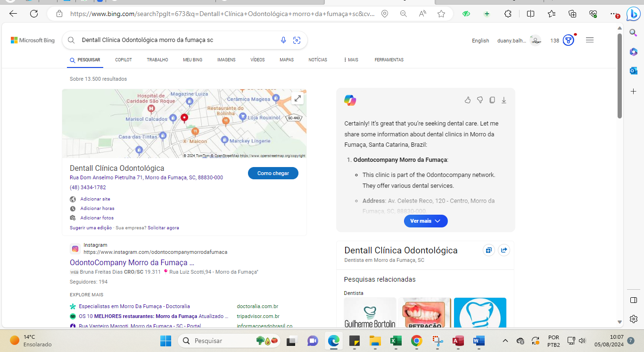Switch to the MAPAS tab
The image size is (644, 352).
tap(286, 60)
